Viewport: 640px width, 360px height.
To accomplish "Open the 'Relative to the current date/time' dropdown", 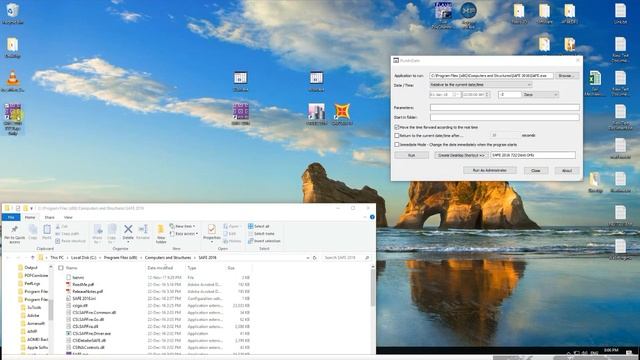I will pos(480,85).
